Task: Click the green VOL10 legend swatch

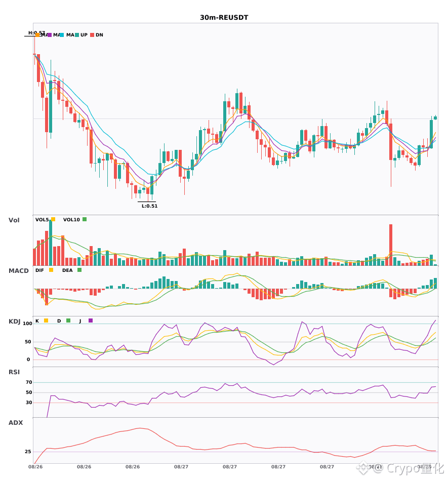Action: [85, 219]
